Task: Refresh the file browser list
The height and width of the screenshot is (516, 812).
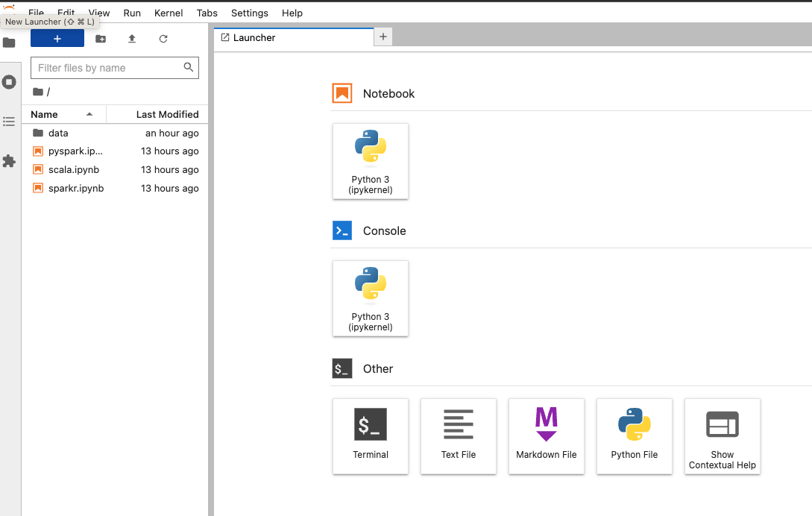Action: (163, 39)
